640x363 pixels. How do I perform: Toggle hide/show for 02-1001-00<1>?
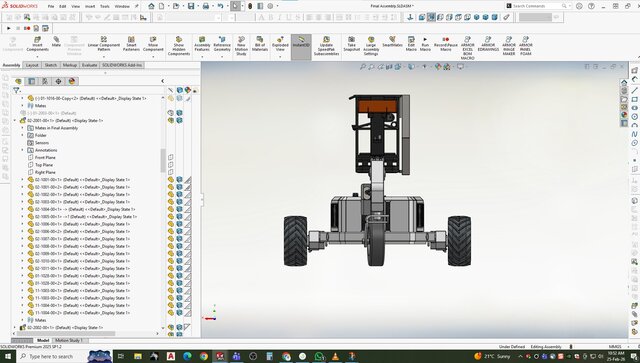(x=171, y=179)
